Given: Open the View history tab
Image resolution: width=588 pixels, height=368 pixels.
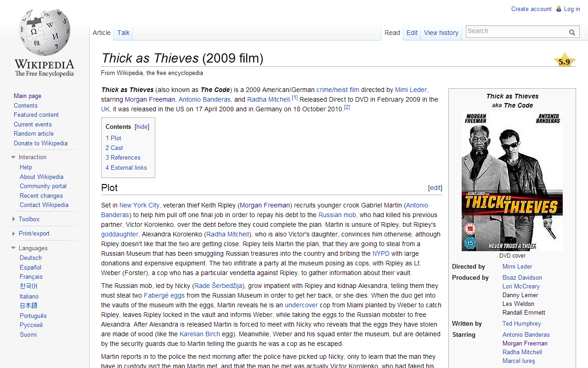Looking at the screenshot, I should point(441,33).
